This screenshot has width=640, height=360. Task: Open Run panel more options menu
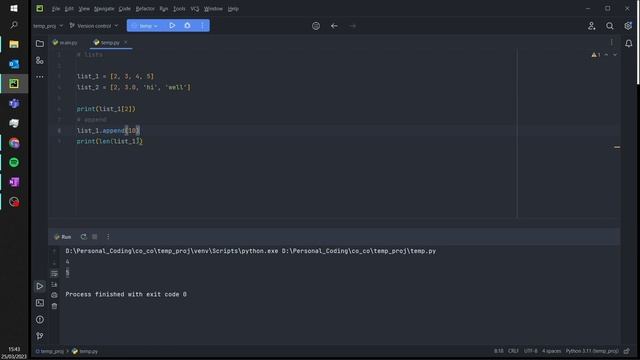(108, 237)
